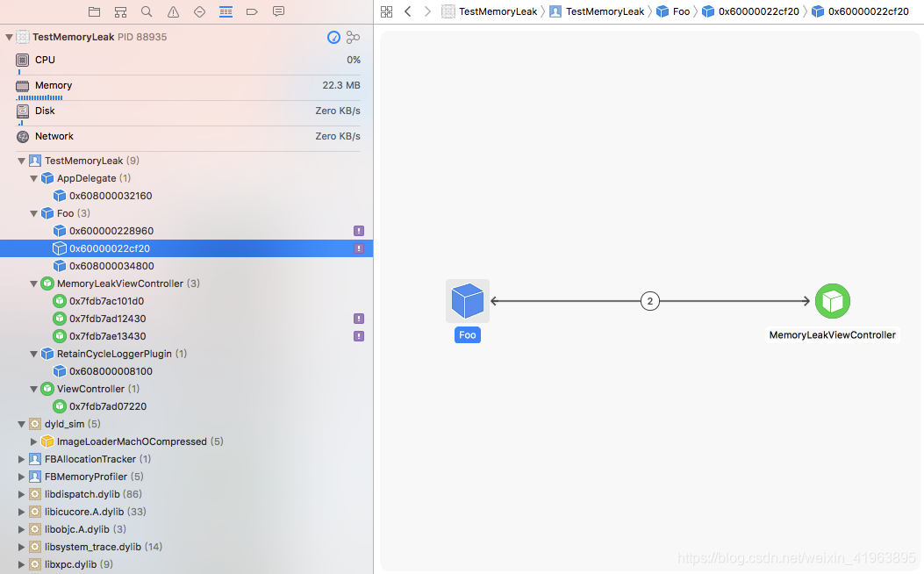Open the related items grid icon in the jump bar

click(387, 11)
